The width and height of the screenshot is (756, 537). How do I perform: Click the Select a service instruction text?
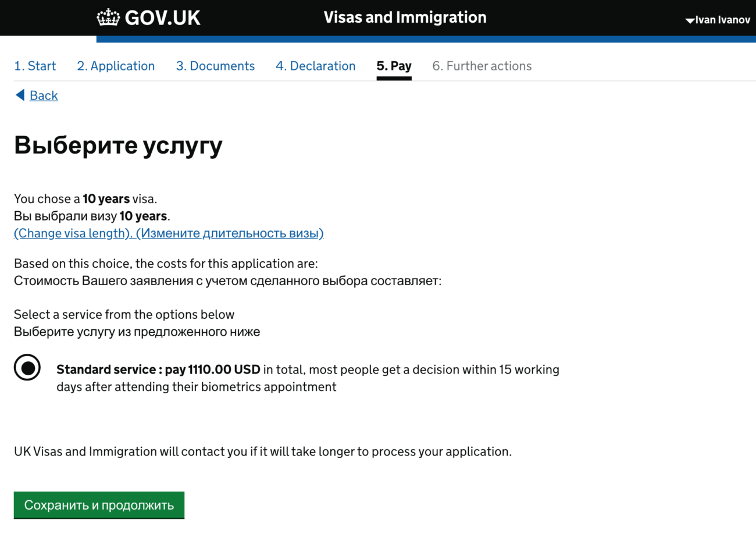click(124, 315)
